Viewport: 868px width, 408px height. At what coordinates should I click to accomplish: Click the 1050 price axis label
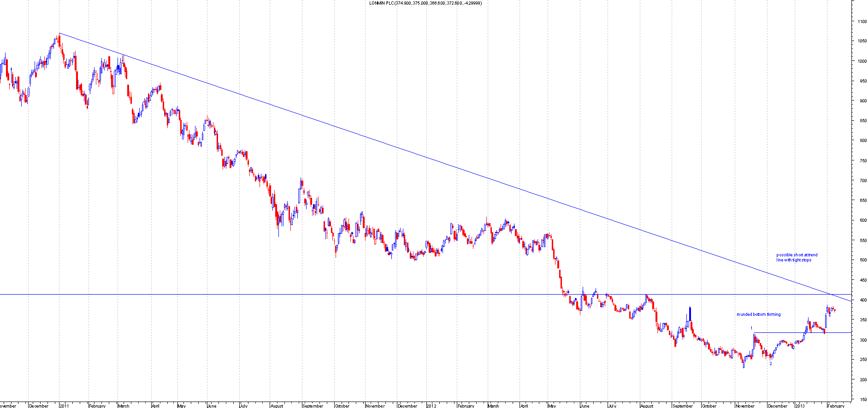(862, 41)
